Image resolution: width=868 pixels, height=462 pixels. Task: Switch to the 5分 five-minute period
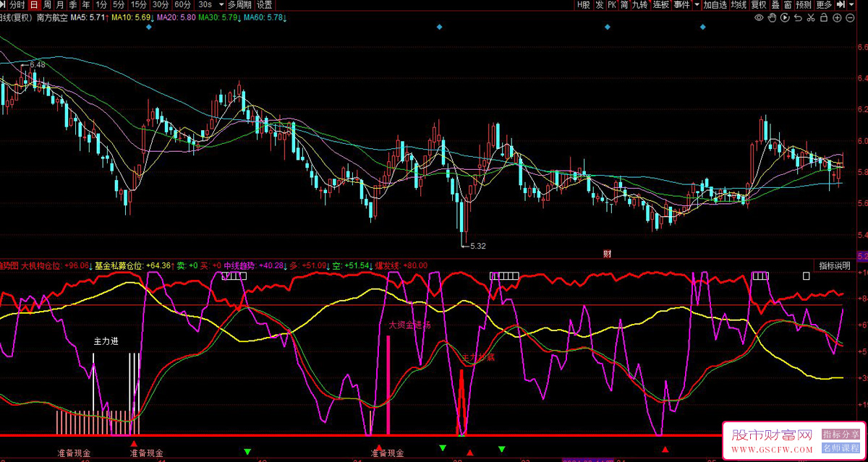[120, 4]
